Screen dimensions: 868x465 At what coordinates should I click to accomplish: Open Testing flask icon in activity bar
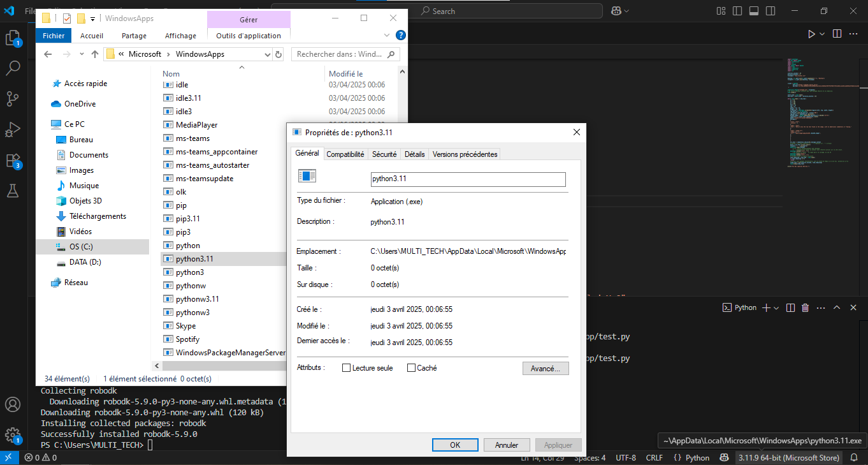tap(13, 190)
